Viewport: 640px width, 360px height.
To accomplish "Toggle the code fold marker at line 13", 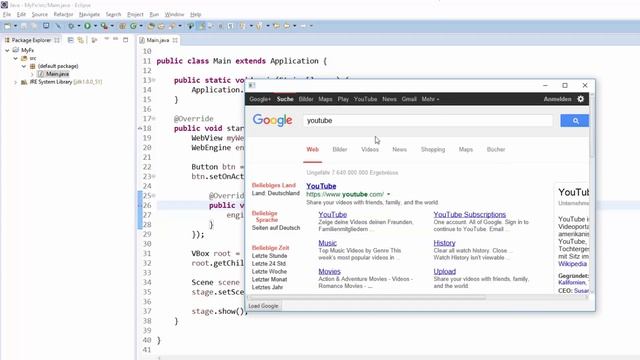I will 154,80.
